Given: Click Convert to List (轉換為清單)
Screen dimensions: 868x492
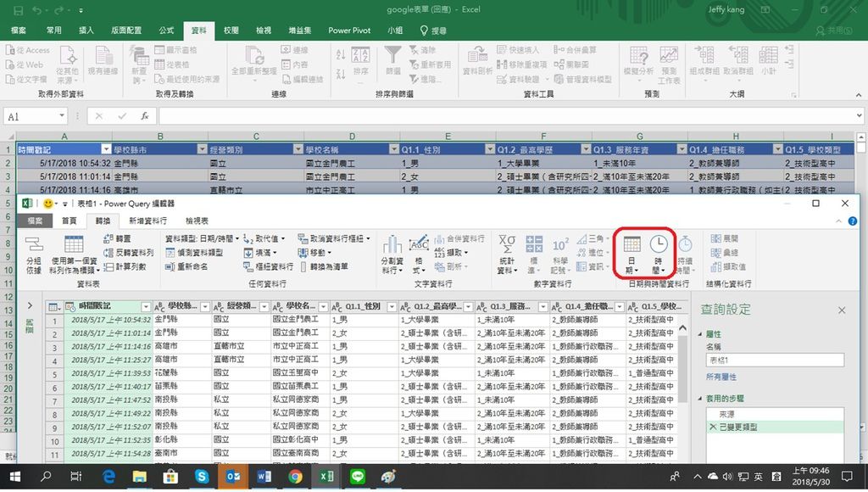Looking at the screenshot, I should pos(325,266).
